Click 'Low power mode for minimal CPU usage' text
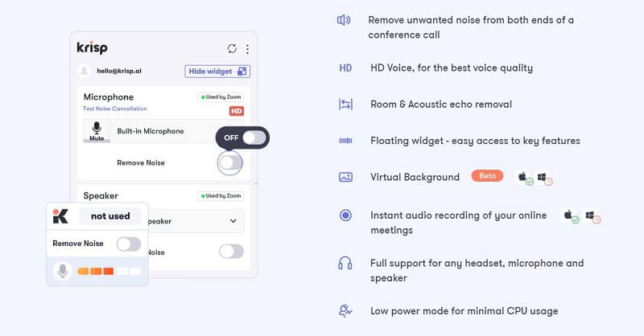The height and width of the screenshot is (336, 644). [464, 311]
